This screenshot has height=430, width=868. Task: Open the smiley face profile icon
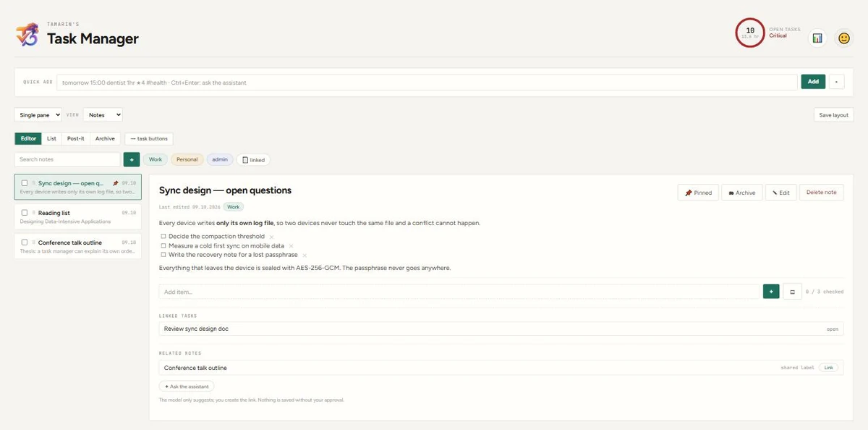[x=843, y=38]
